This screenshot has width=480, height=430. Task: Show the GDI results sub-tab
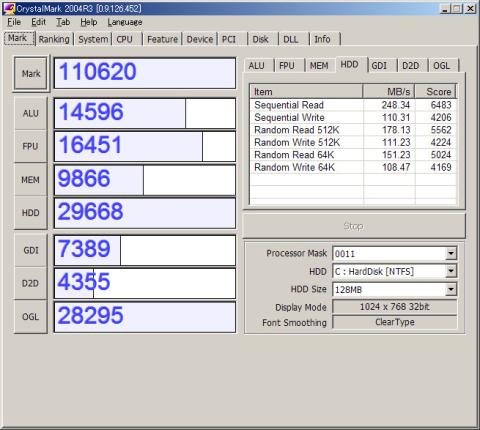point(382,66)
